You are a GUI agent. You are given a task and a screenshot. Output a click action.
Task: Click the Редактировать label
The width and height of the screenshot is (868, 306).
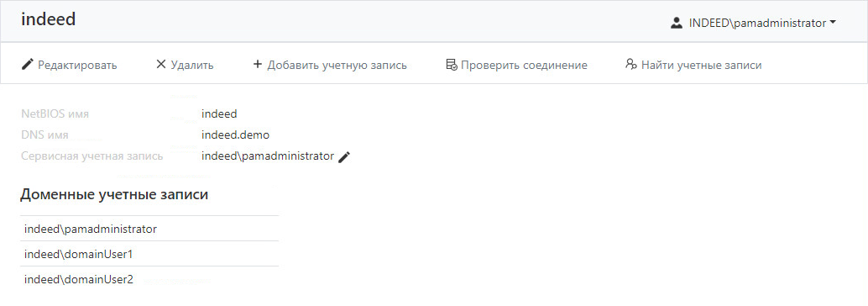[77, 66]
